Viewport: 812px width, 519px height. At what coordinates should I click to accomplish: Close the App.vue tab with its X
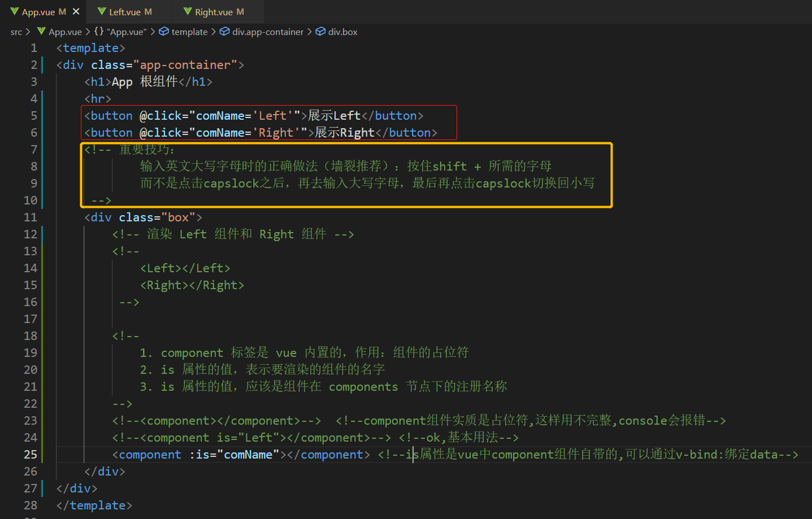[x=76, y=11]
